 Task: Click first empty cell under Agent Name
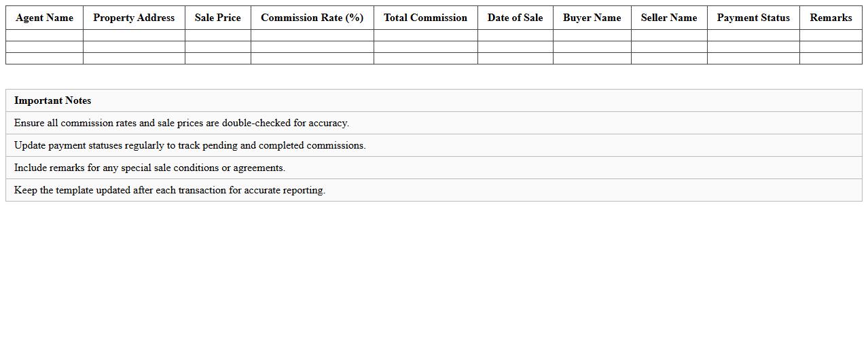coord(44,35)
